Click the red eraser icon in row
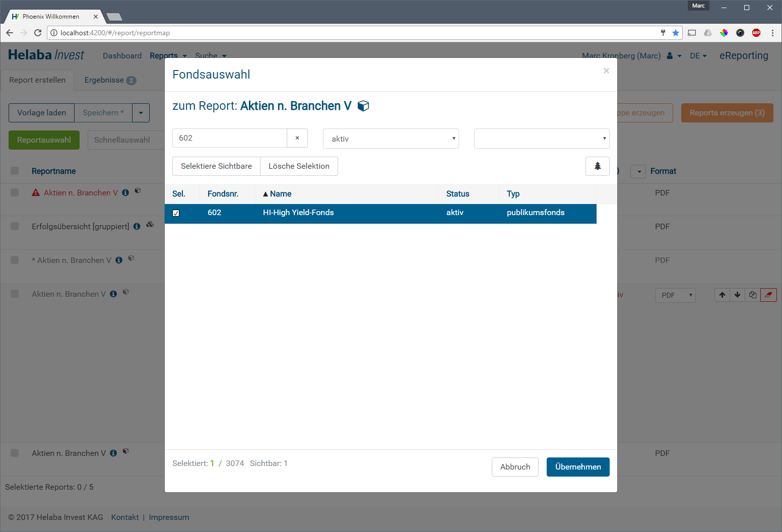The width and height of the screenshot is (782, 532). [768, 295]
